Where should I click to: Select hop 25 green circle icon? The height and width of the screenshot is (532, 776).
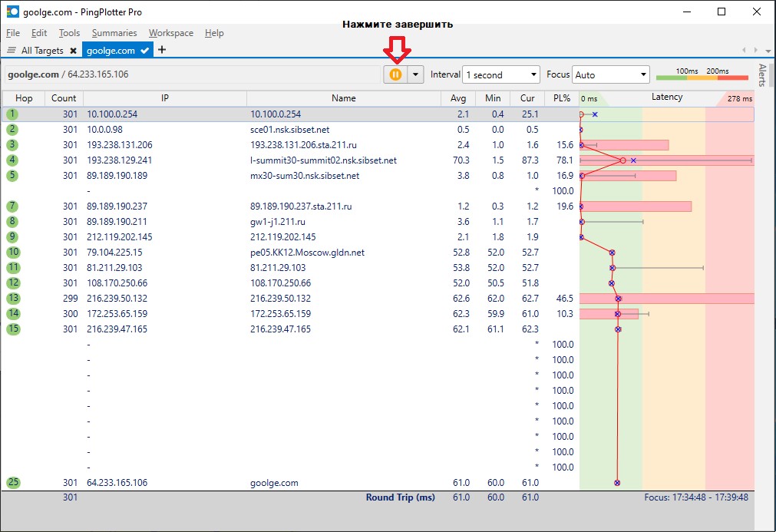point(13,483)
